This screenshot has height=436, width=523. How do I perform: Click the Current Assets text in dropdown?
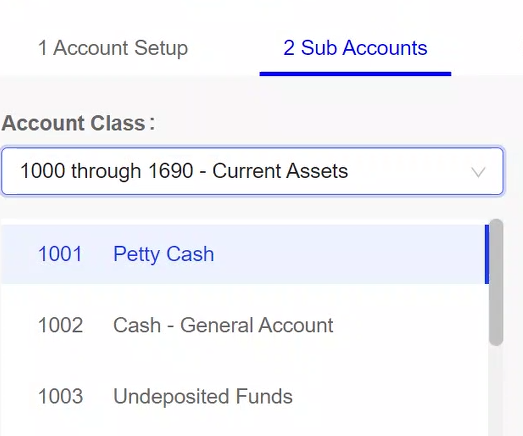coord(280,171)
